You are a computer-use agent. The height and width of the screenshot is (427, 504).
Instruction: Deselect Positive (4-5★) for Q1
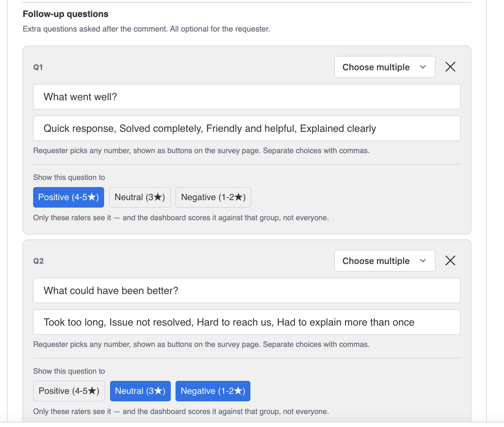69,197
